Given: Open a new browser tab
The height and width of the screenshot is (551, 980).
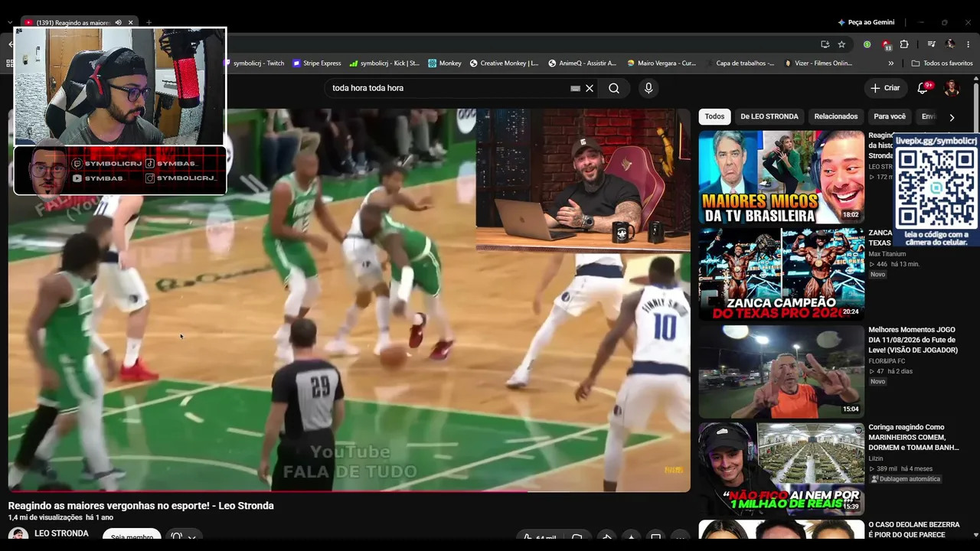Looking at the screenshot, I should pyautogui.click(x=149, y=23).
